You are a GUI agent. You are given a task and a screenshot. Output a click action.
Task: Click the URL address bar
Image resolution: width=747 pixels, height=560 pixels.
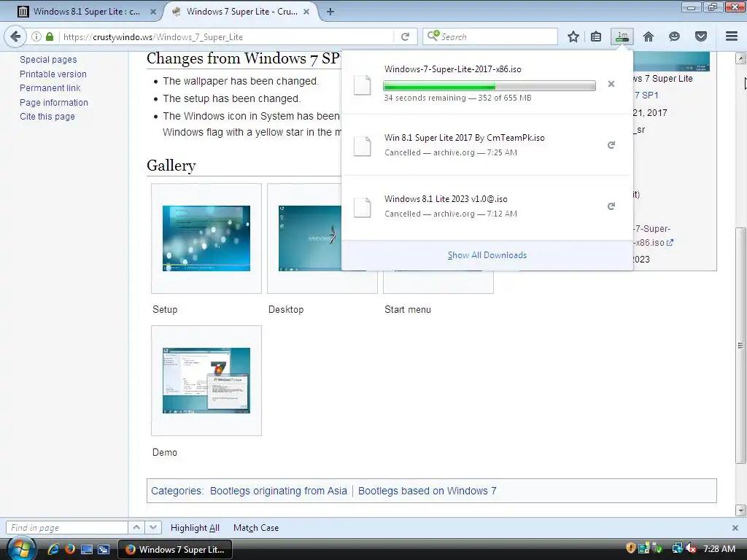click(x=226, y=36)
